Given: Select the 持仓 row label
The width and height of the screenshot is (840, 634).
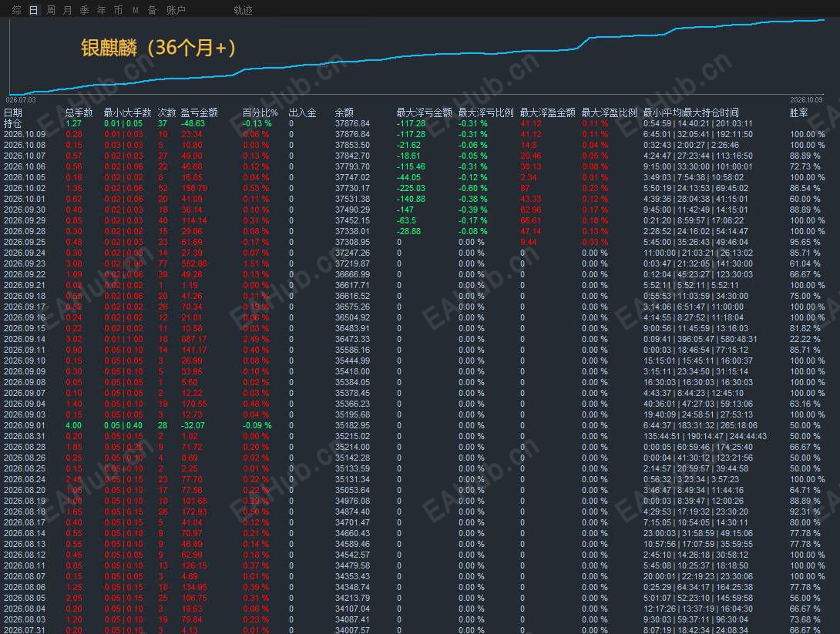Looking at the screenshot, I should [13, 123].
